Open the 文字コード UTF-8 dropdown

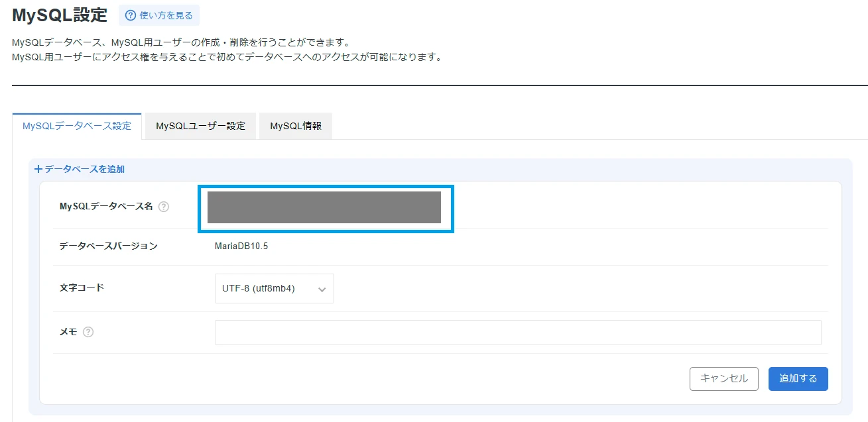(275, 289)
